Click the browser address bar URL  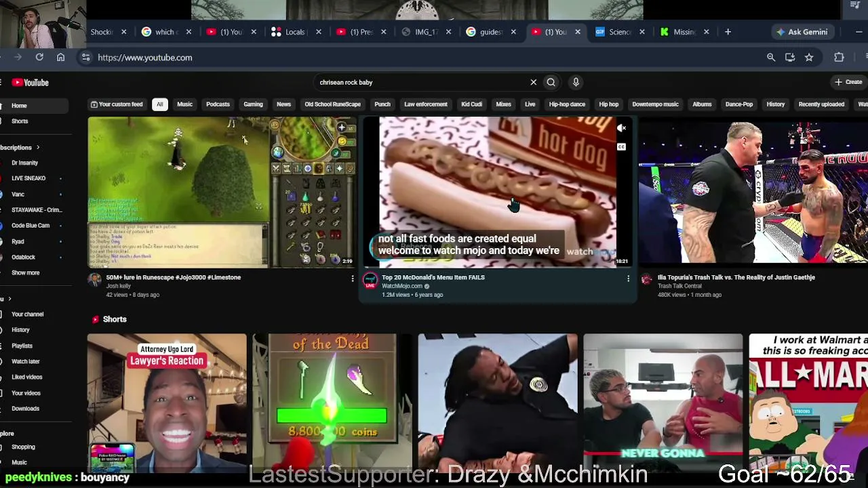click(x=144, y=58)
